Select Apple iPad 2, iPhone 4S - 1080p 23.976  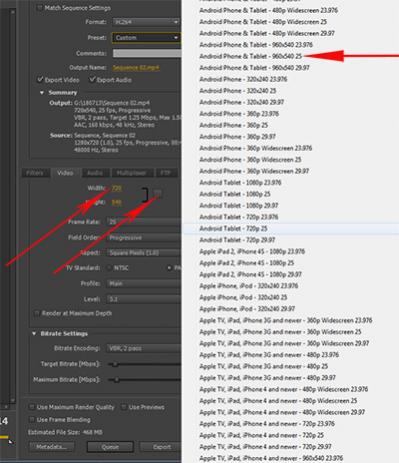coord(252,251)
